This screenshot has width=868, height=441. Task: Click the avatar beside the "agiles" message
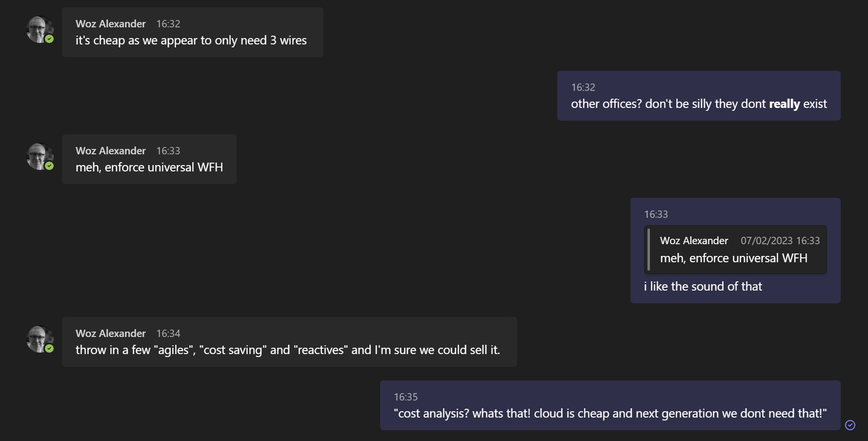(x=39, y=339)
